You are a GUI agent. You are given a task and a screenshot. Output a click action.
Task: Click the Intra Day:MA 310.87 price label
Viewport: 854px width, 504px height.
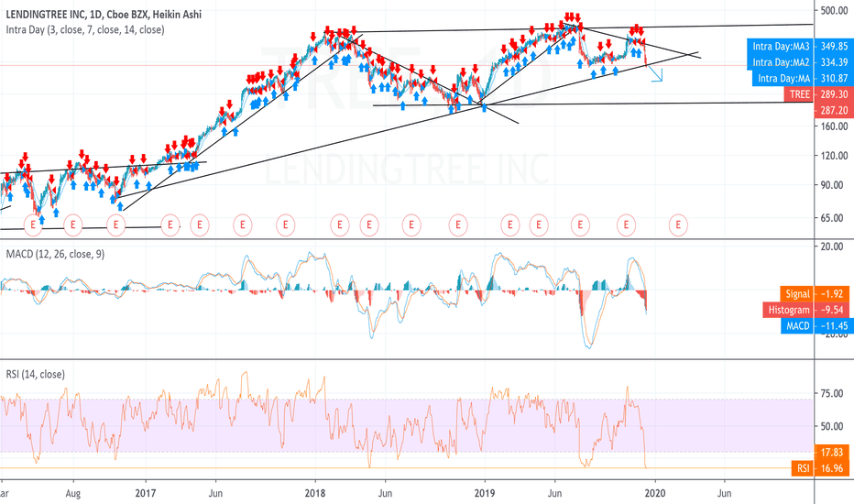[x=803, y=78]
